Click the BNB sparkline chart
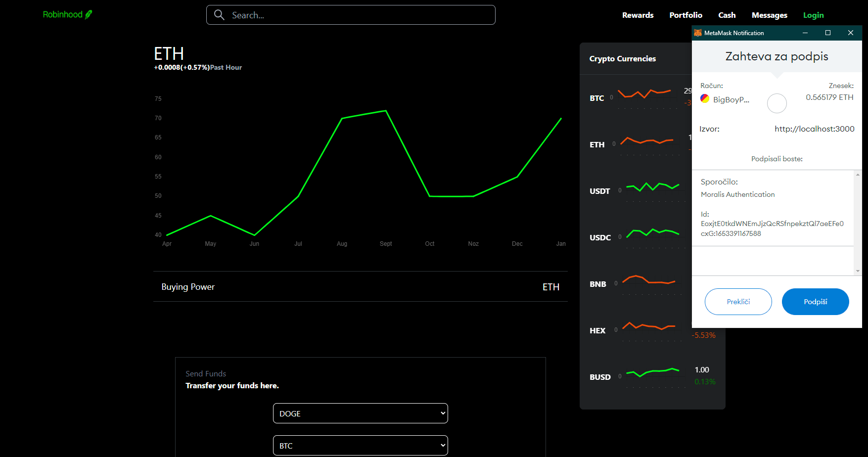Viewport: 868px width, 457px height. click(649, 279)
